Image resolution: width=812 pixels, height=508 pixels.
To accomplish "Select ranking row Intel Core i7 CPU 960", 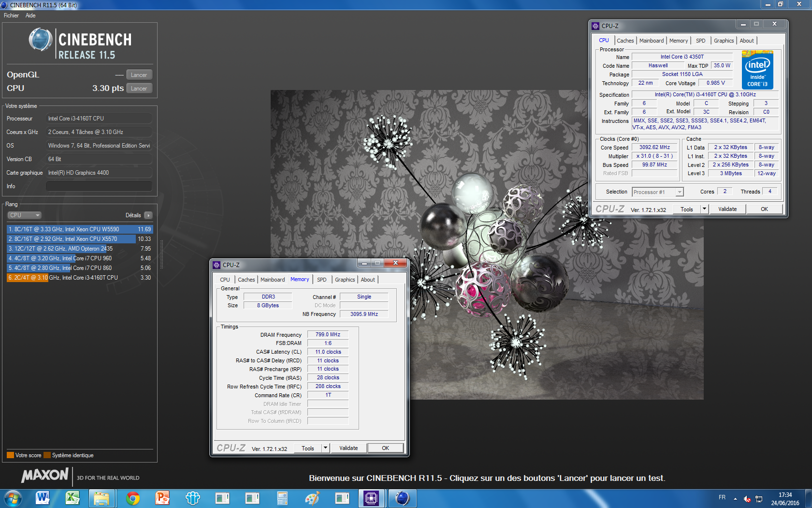I will (80, 258).
